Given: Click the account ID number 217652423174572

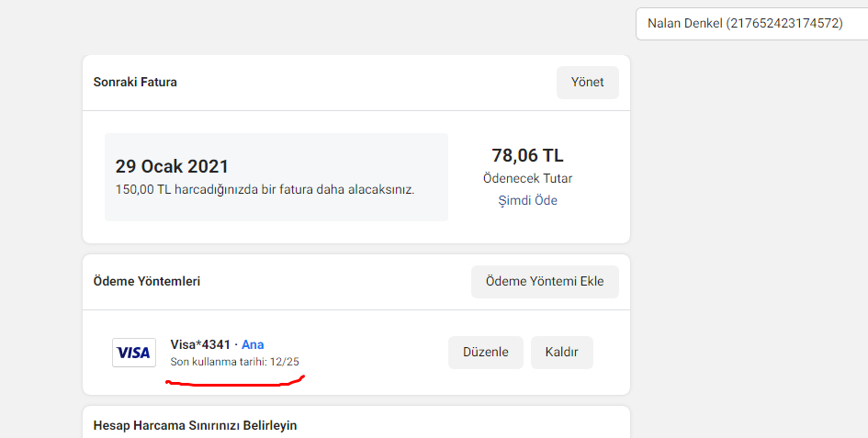Looking at the screenshot, I should (785, 23).
